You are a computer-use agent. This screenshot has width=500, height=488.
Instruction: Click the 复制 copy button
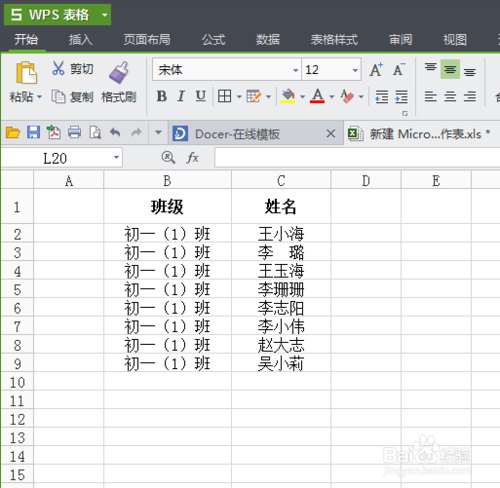pos(72,97)
